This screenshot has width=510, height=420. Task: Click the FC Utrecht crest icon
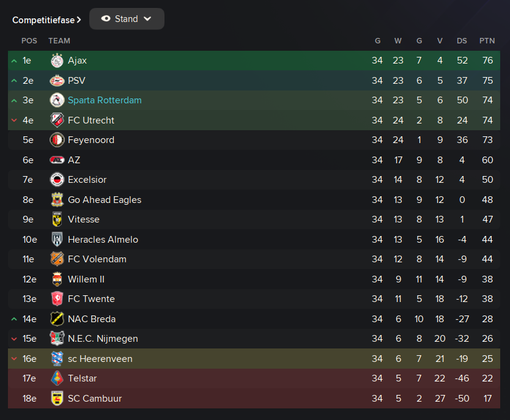[57, 120]
